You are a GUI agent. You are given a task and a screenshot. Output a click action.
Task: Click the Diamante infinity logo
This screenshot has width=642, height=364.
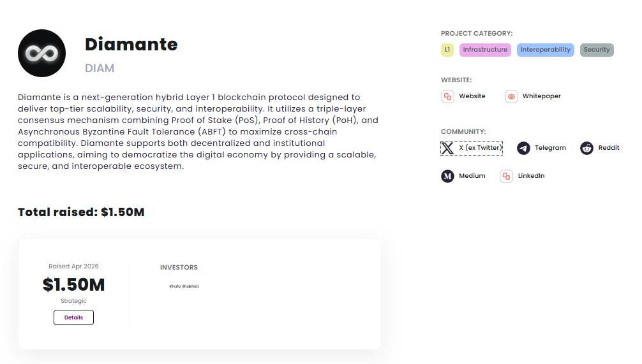coord(41,54)
